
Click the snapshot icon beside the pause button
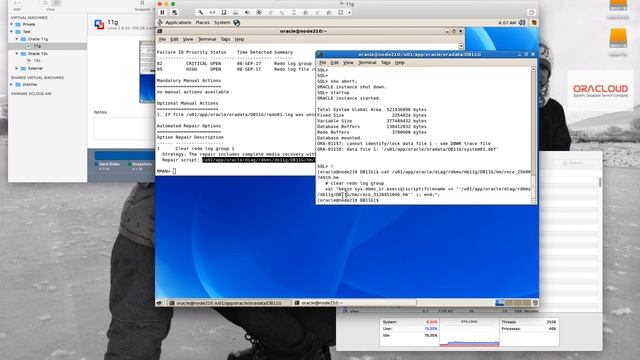(174, 13)
